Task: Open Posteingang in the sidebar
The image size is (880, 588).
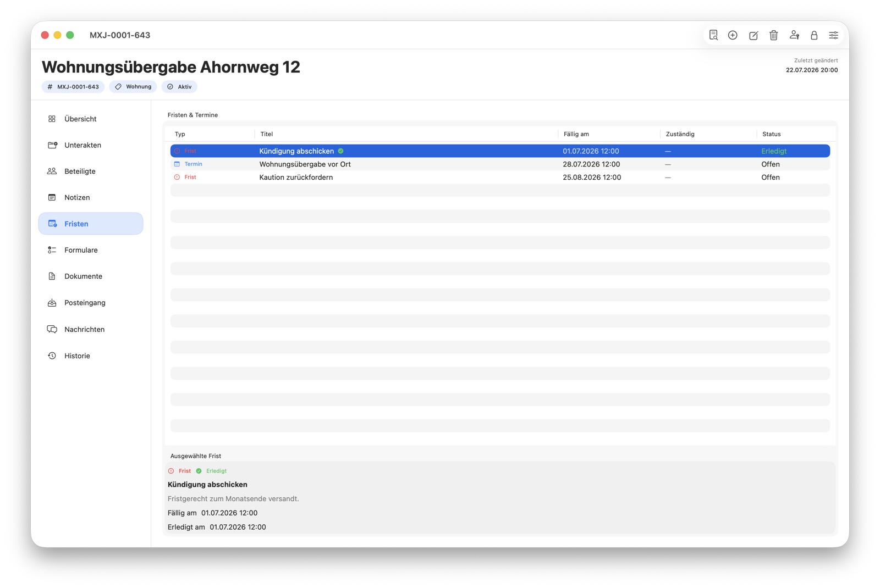Action: 91,303
